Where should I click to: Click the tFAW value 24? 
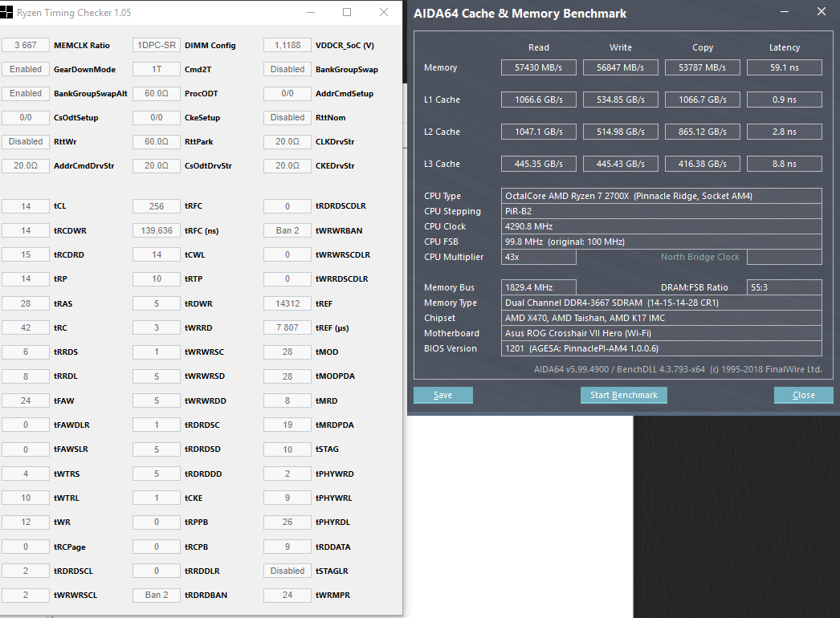(x=26, y=400)
